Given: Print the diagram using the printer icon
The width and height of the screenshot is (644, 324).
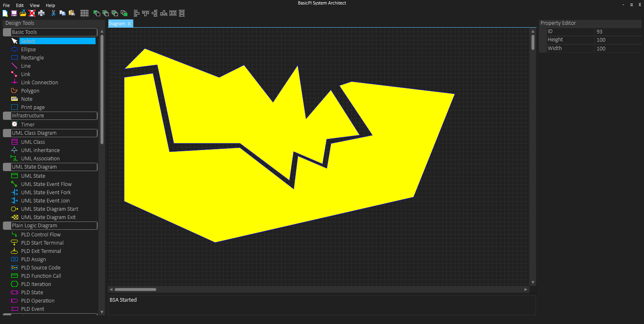Looking at the screenshot, I should pos(41,13).
